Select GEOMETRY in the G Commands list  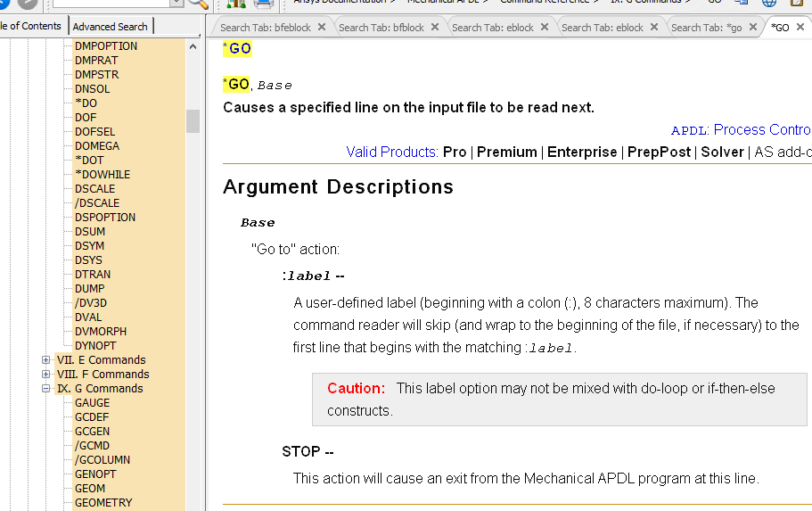click(103, 503)
